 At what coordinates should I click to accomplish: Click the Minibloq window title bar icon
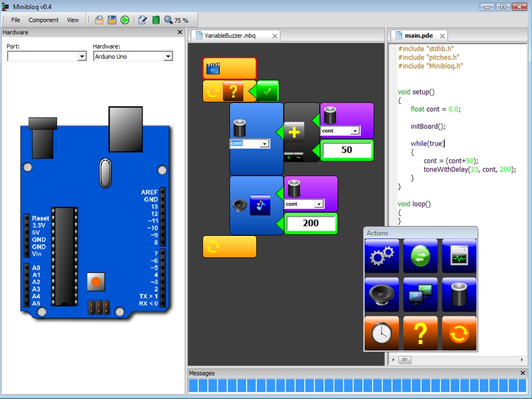point(5,6)
